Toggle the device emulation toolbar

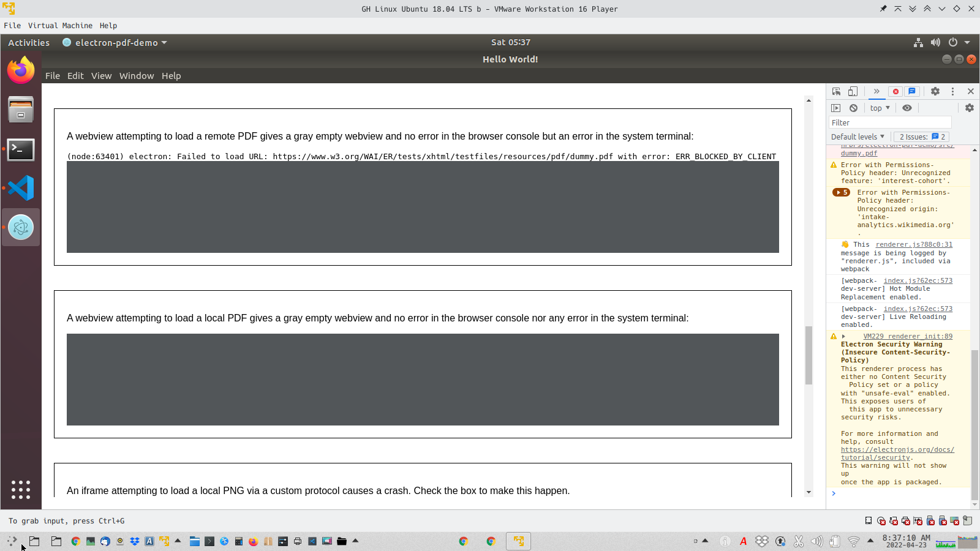click(x=853, y=91)
